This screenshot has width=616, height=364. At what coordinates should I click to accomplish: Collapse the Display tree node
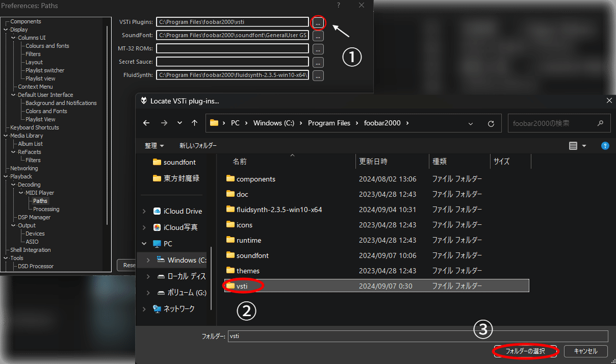(x=6, y=30)
